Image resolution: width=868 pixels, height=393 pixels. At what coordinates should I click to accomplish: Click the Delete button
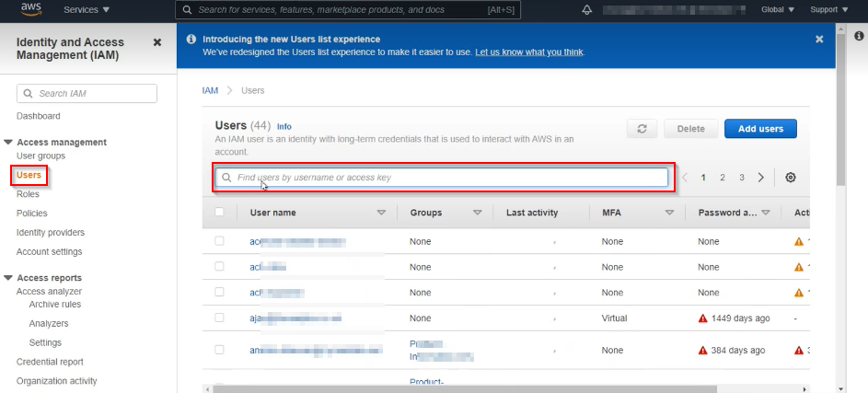pyautogui.click(x=691, y=129)
